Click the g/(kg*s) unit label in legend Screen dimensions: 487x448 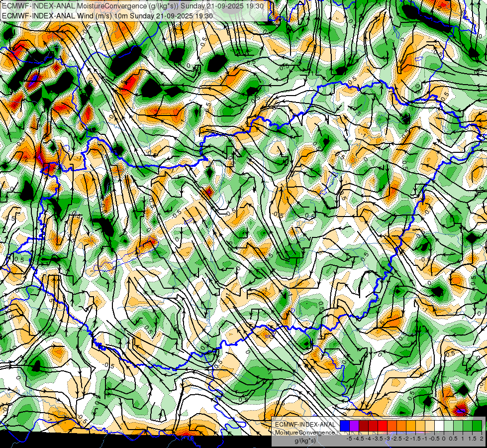point(305,441)
